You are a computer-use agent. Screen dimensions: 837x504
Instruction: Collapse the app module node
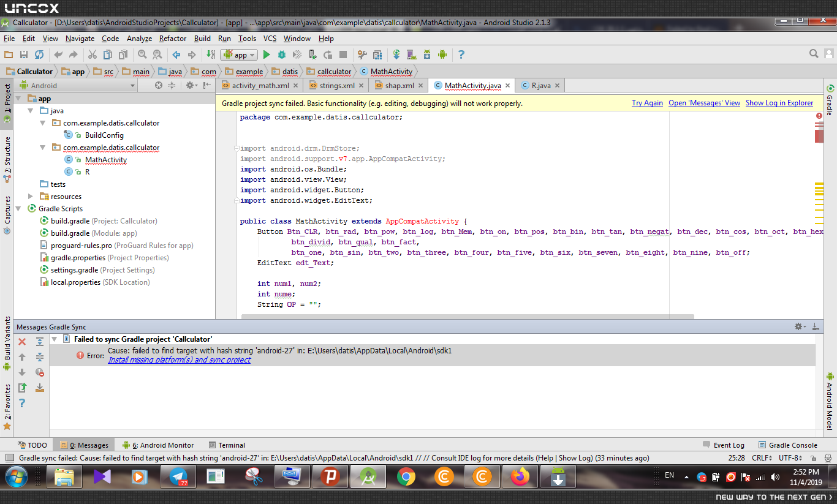18,99
